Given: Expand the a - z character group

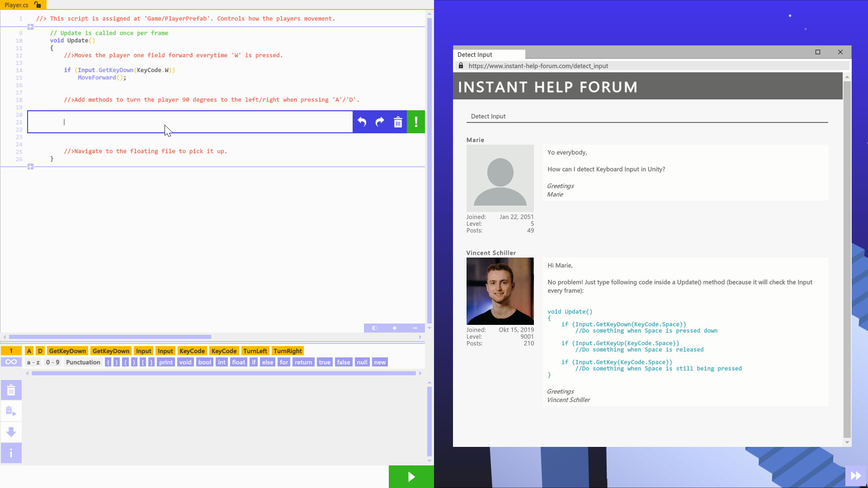Looking at the screenshot, I should coord(33,362).
